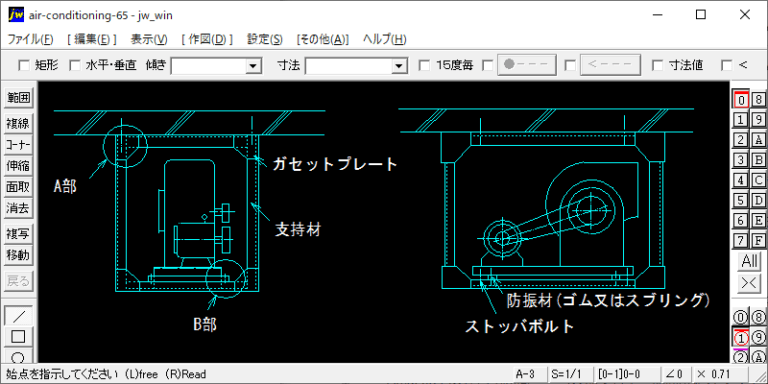Image resolution: width=768 pixels, height=384 pixels.
Task: Tick the checkbox beside the dot-line button
Action: pos(488,65)
